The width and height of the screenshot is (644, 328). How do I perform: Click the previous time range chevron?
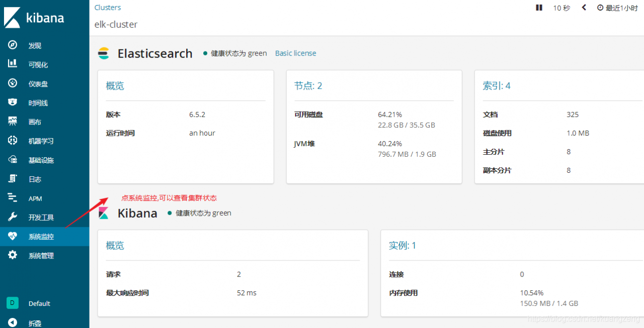[584, 8]
